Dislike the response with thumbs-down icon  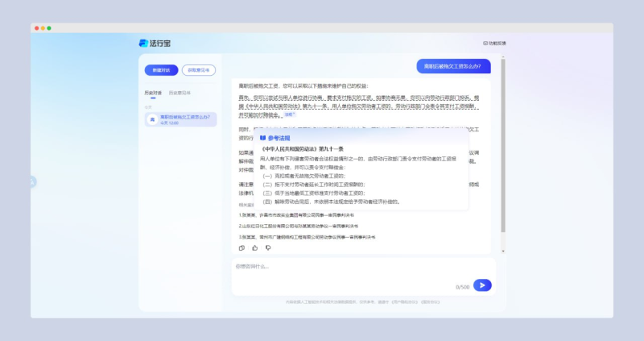click(268, 247)
